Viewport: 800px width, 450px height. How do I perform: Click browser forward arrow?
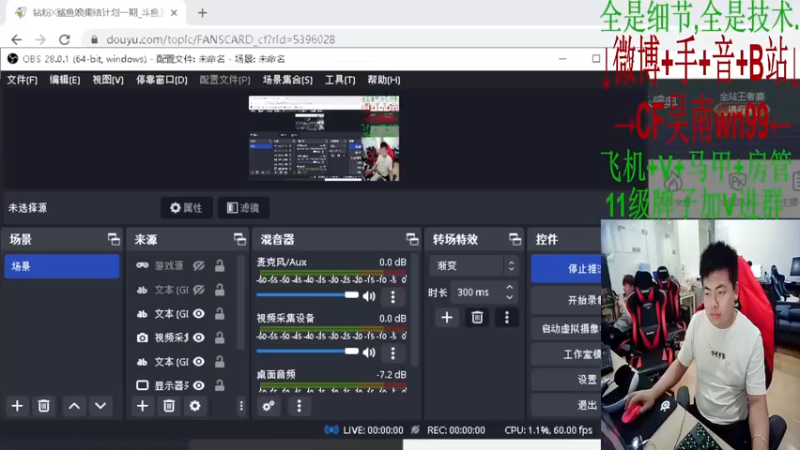(x=40, y=39)
